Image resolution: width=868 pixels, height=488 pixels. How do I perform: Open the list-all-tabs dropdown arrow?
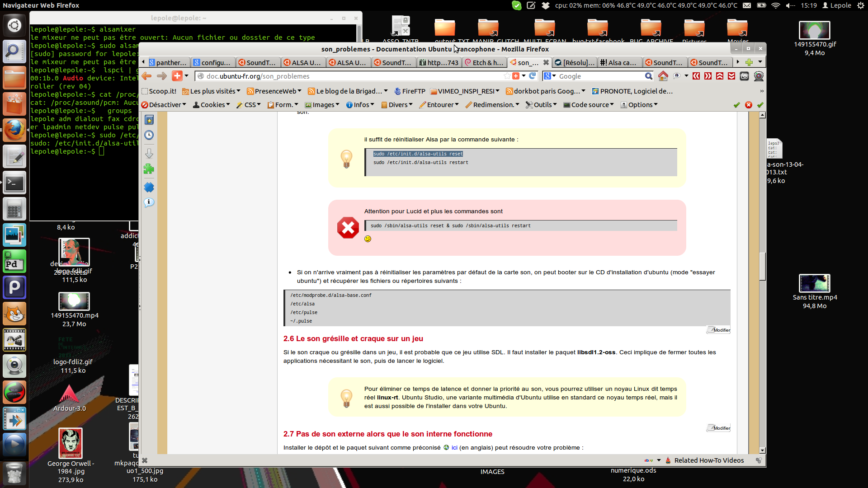tap(760, 62)
